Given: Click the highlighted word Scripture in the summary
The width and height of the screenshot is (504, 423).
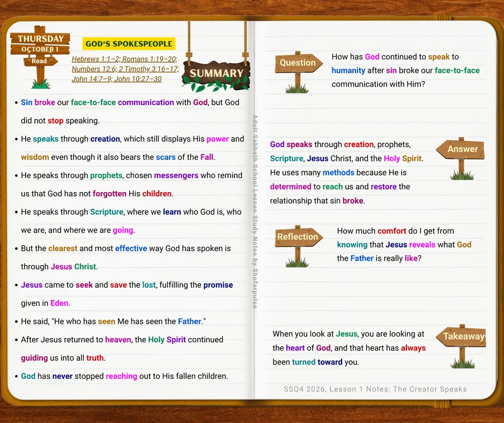Looking at the screenshot, I should click(x=107, y=212).
